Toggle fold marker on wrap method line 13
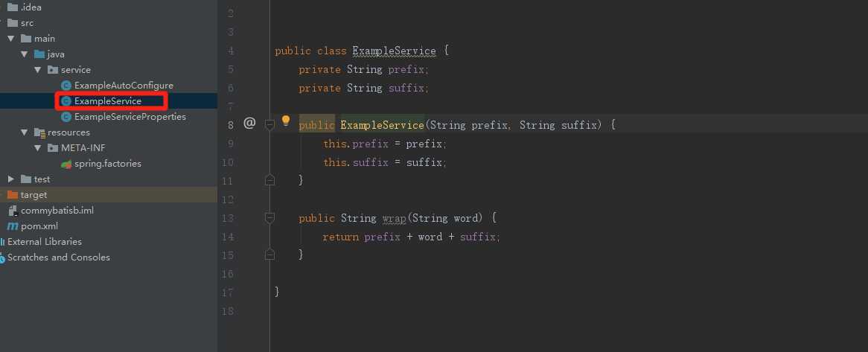Viewport: 868px width, 352px height. click(x=269, y=218)
